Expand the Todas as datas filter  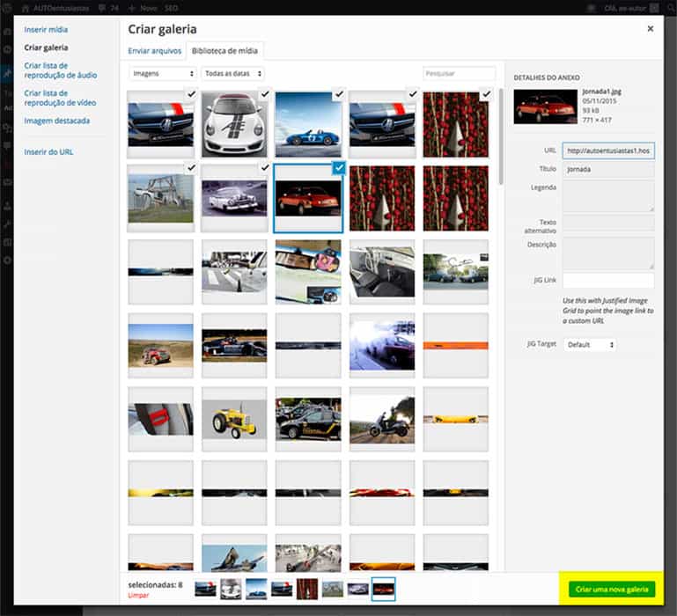point(232,74)
